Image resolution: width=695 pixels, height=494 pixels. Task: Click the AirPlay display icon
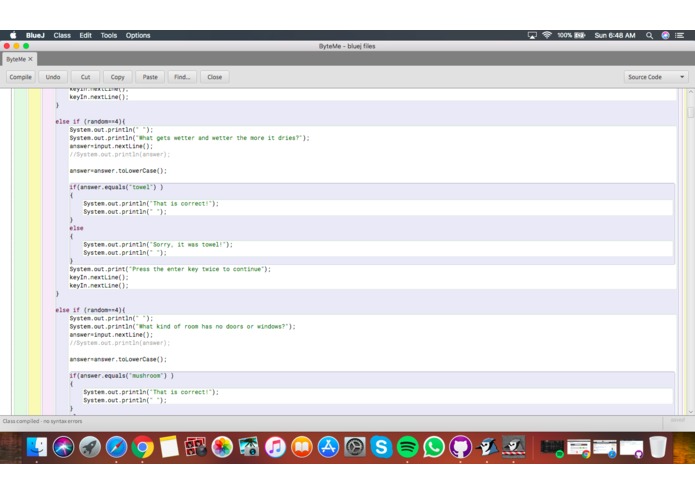point(532,35)
